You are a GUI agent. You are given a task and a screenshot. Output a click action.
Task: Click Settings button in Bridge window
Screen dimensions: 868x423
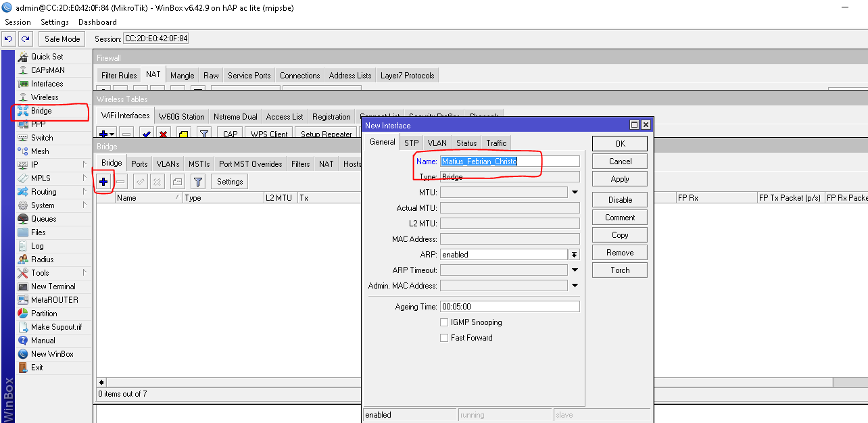point(230,182)
